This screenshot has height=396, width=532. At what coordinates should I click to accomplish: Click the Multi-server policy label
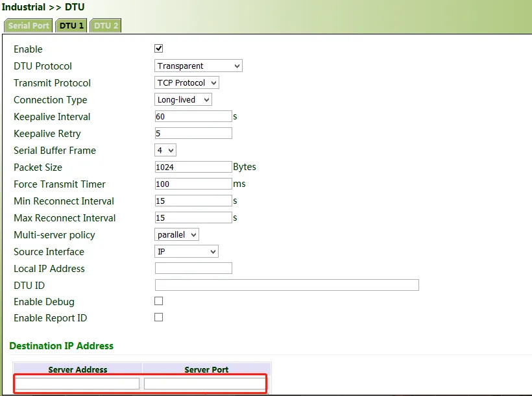54,235
